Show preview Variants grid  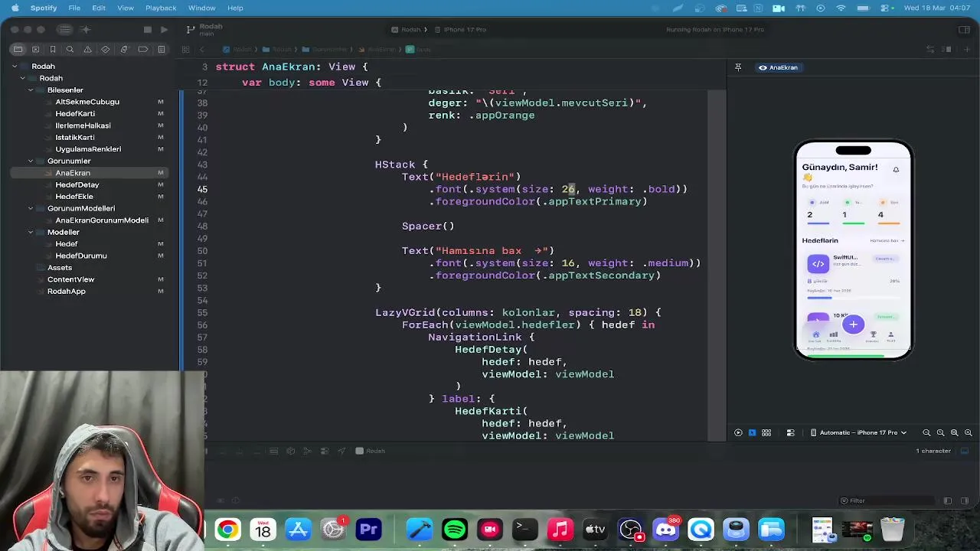click(766, 432)
